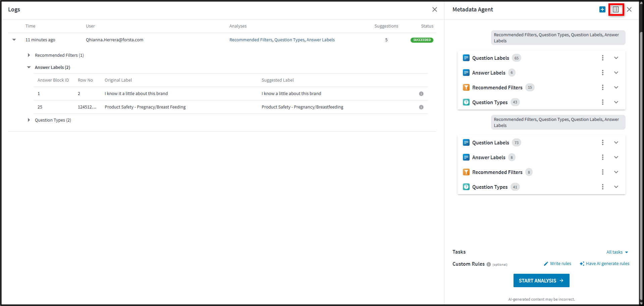Open three-dot menu for Recommended Filters 8
Image resolution: width=644 pixels, height=306 pixels.
(x=603, y=172)
